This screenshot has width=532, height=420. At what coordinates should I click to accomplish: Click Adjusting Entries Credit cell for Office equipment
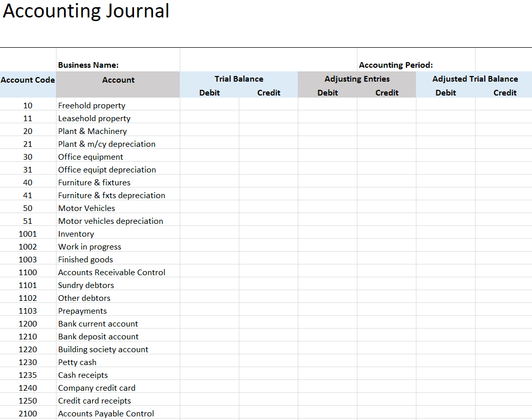[x=387, y=157]
